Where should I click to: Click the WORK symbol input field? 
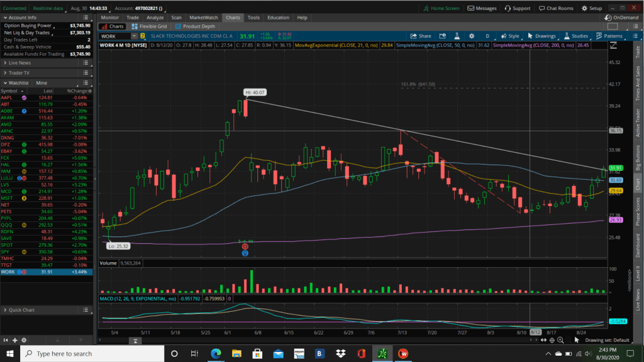(114, 36)
